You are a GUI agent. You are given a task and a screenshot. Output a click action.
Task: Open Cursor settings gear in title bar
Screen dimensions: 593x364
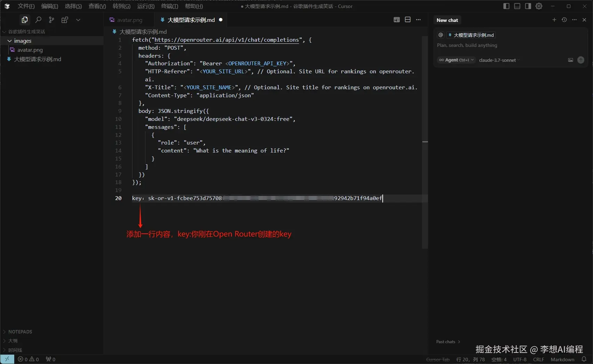pos(539,6)
